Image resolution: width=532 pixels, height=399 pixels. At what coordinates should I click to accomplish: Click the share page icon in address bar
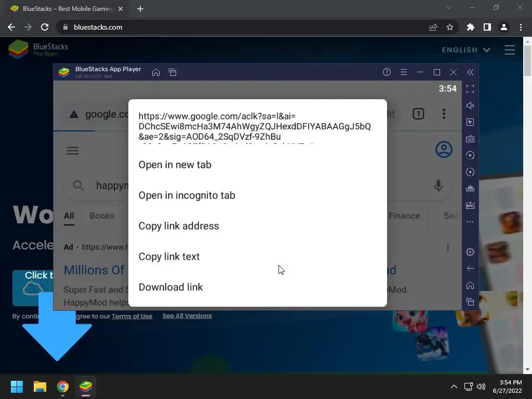[x=433, y=27]
